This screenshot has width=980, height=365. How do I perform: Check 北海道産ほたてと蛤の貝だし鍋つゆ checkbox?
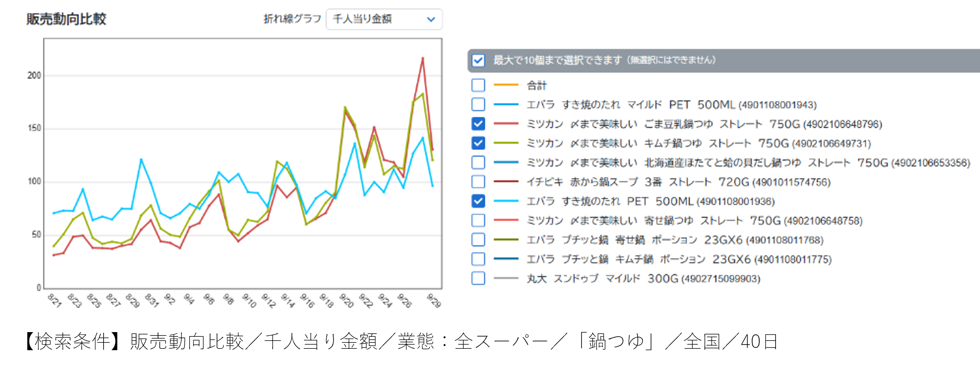pos(478,163)
